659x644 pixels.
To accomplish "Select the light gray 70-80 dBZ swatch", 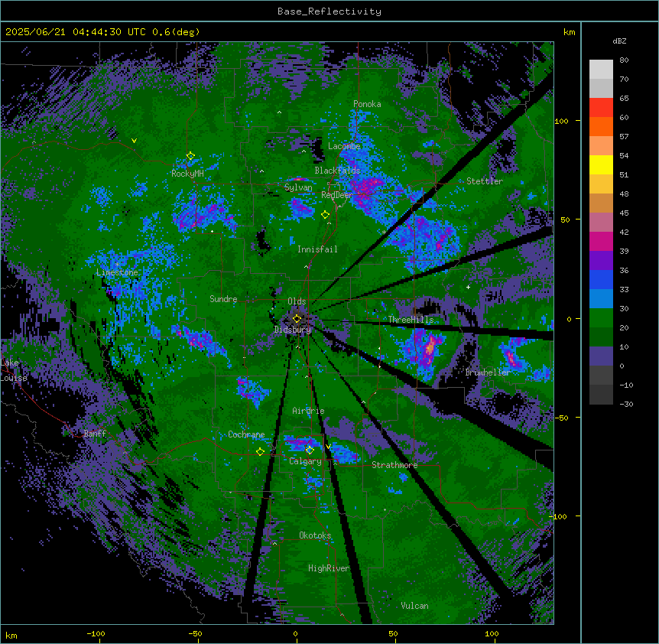I will tap(601, 70).
